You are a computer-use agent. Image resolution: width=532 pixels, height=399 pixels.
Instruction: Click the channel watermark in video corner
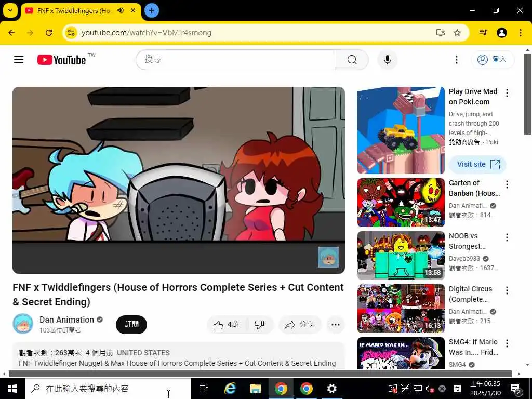coord(328,257)
